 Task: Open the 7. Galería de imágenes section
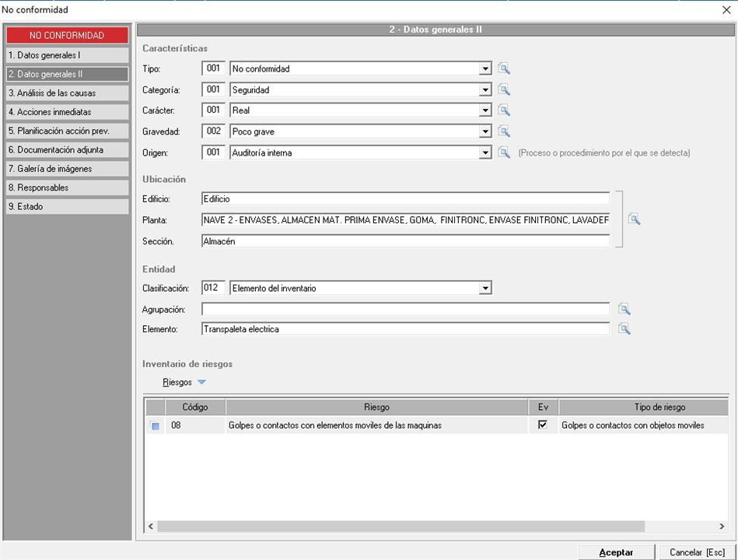(x=66, y=169)
